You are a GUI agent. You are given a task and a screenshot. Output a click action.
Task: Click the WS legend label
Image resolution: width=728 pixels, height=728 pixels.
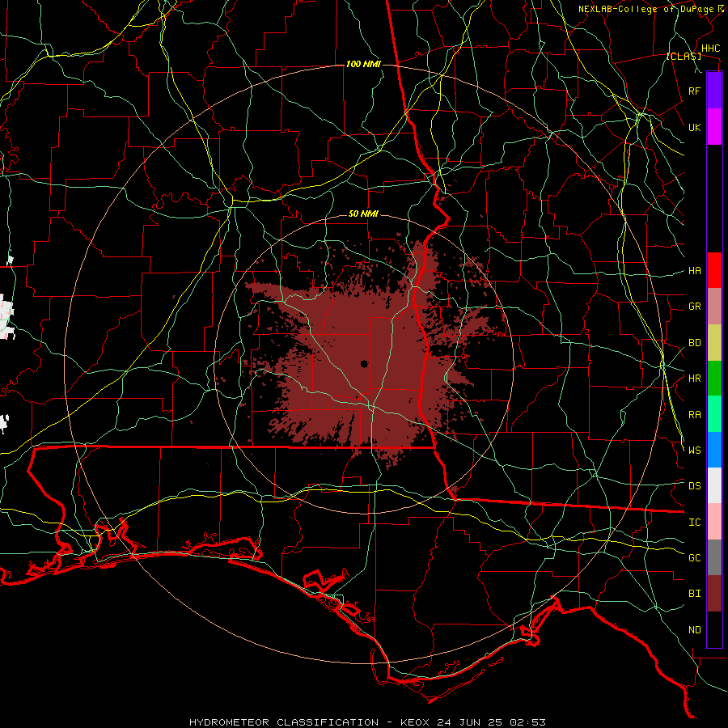(x=694, y=451)
